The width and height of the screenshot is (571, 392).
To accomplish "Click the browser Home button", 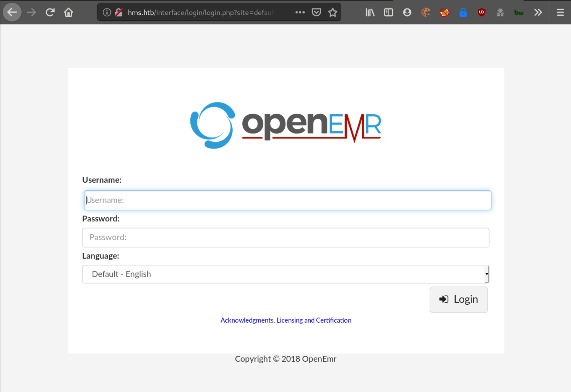I will pos(68,12).
